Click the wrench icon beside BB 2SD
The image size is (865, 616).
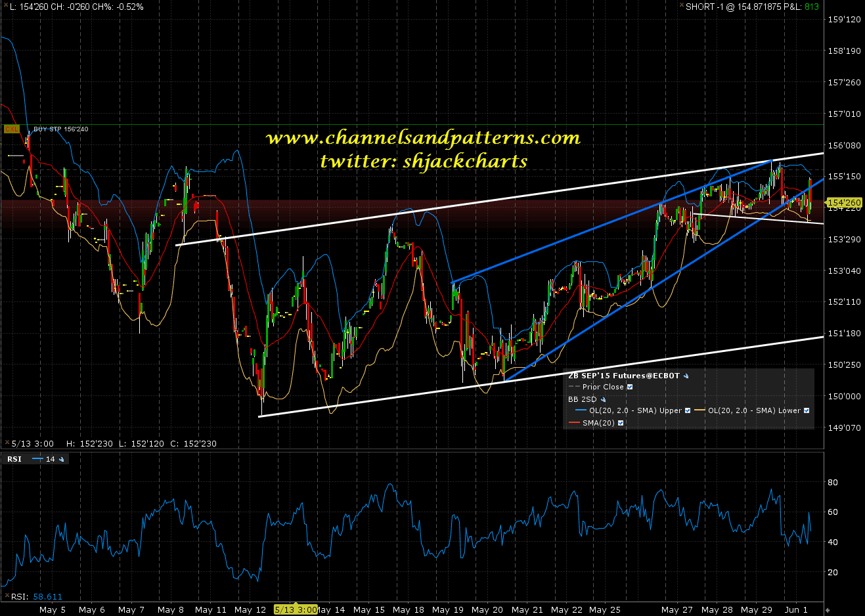[603, 399]
